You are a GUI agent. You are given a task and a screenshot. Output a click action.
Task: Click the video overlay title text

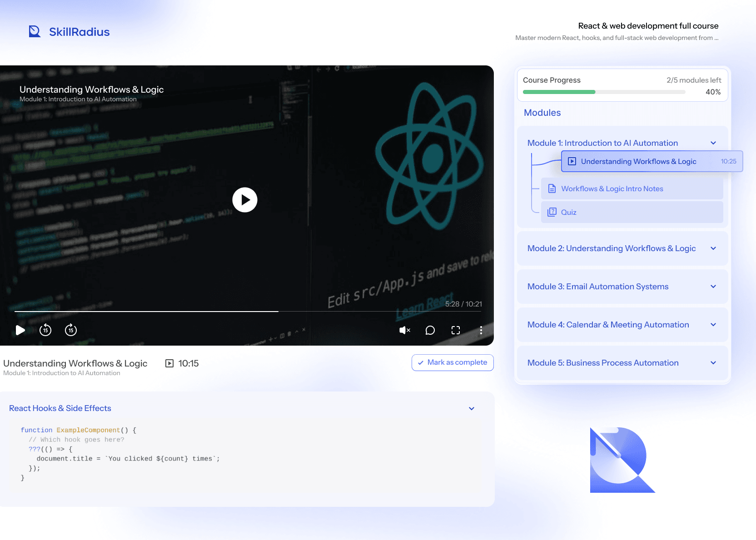click(x=91, y=89)
